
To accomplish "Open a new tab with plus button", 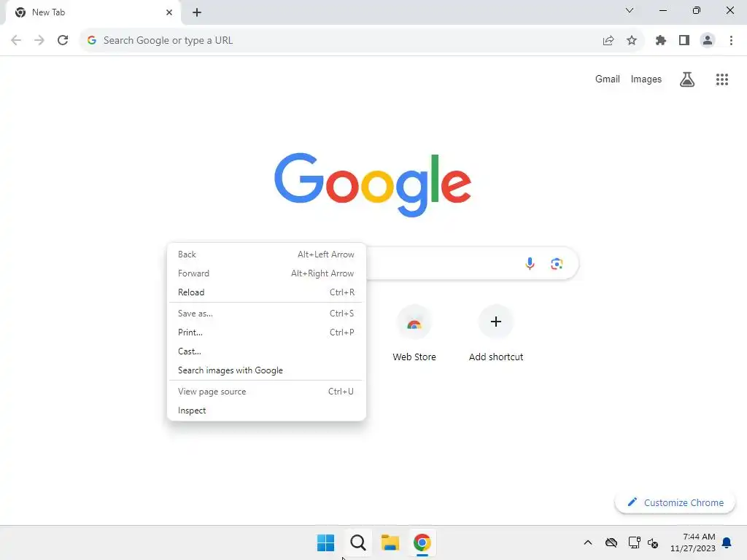I will click(x=197, y=12).
